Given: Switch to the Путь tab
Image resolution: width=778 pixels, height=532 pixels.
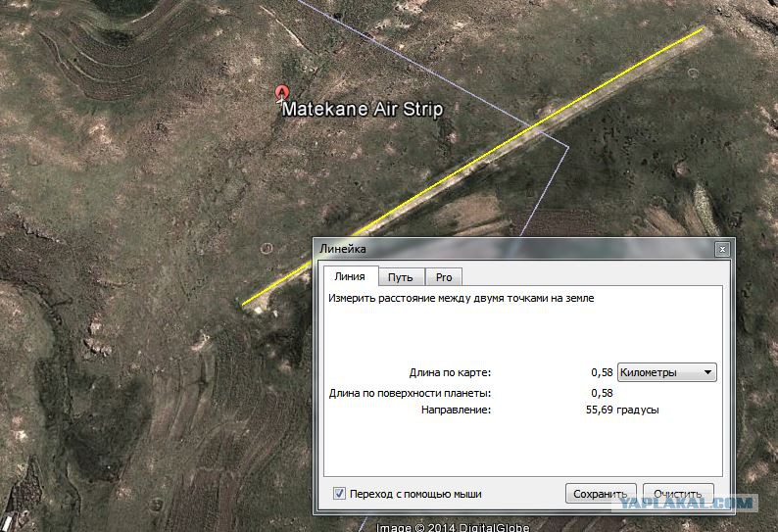Looking at the screenshot, I should click(401, 277).
